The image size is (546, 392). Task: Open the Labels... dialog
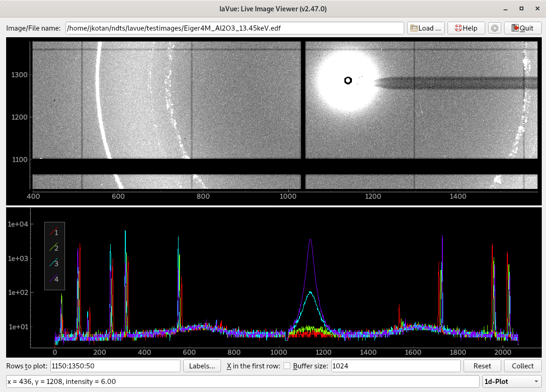tap(202, 366)
